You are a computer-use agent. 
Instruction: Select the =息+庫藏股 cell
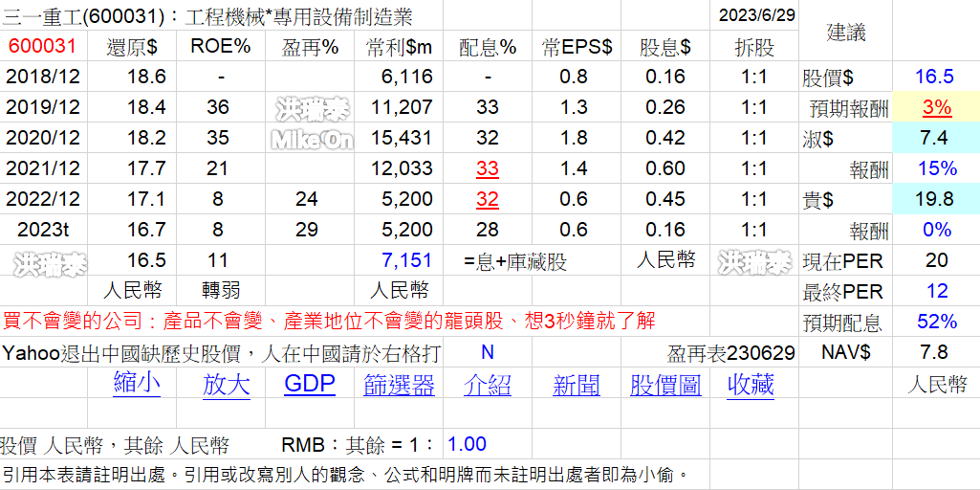515,261
